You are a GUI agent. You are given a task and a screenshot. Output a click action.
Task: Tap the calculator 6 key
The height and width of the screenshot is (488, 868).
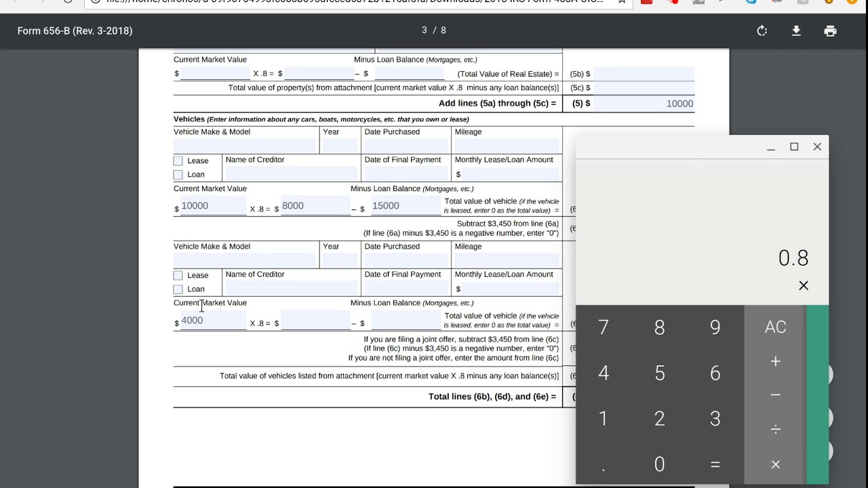click(715, 373)
